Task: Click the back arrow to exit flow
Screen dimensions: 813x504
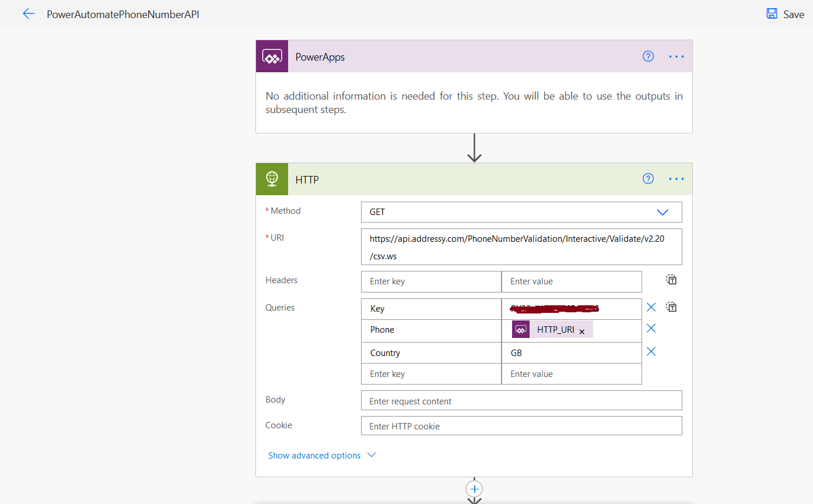Action: (x=29, y=13)
